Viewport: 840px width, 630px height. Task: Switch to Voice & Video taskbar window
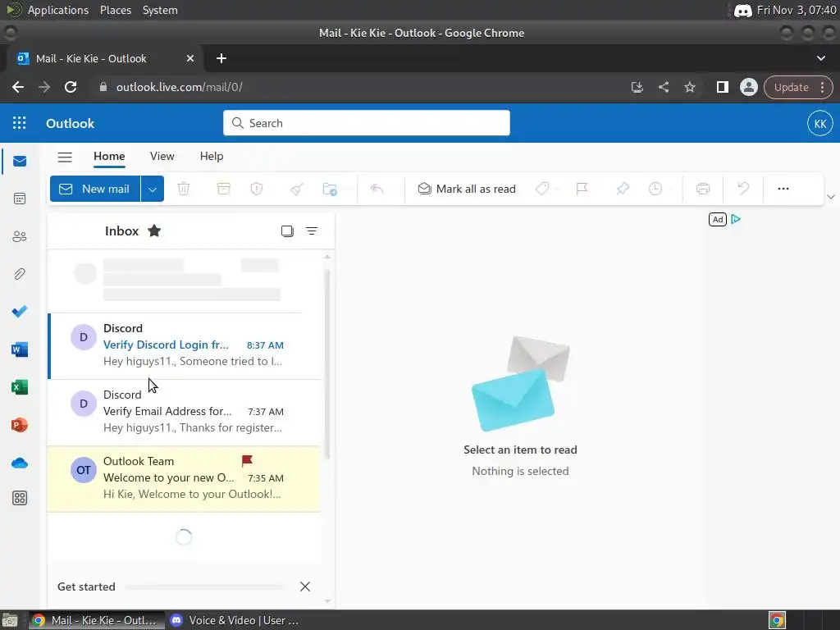click(235, 620)
